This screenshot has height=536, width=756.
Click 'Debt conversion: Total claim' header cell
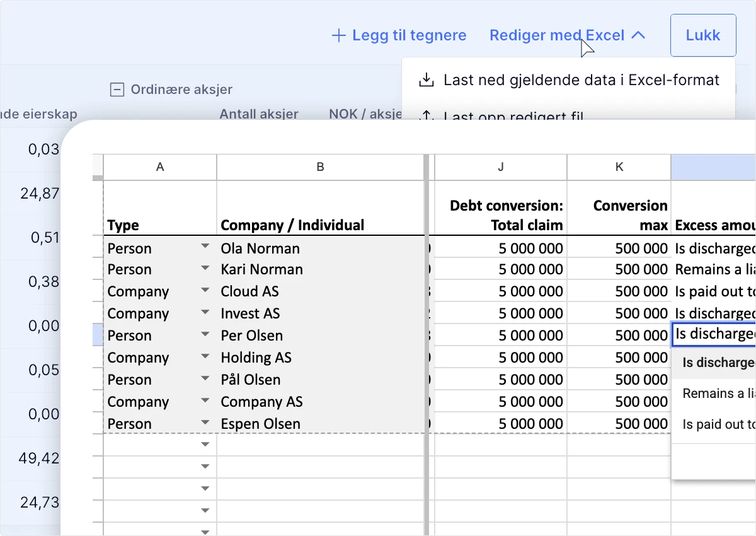(x=501, y=208)
